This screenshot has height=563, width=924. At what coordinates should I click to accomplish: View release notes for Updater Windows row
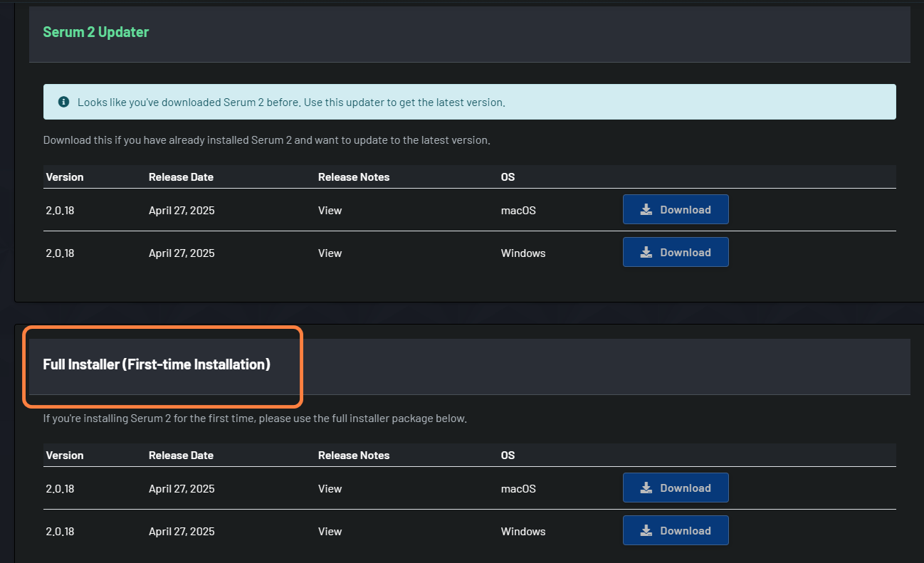[330, 253]
